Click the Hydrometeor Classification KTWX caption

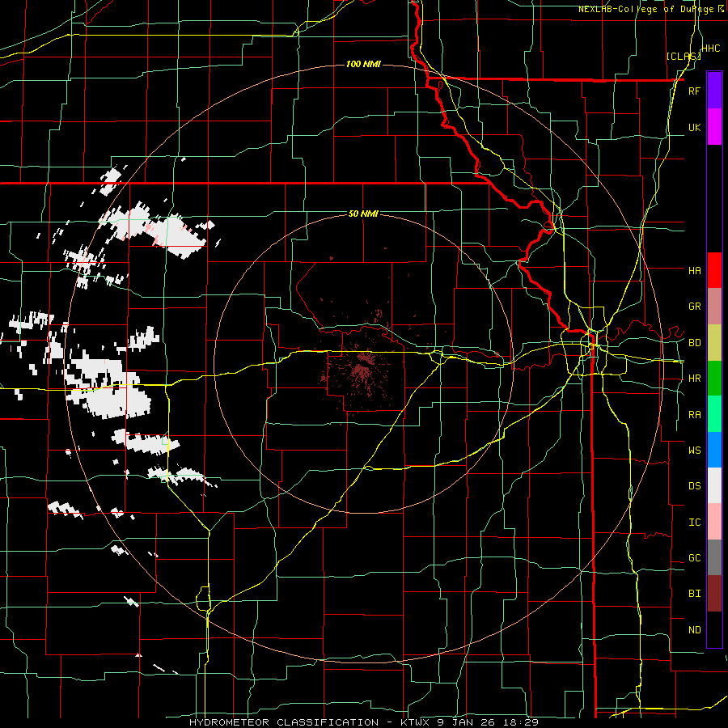point(363,722)
